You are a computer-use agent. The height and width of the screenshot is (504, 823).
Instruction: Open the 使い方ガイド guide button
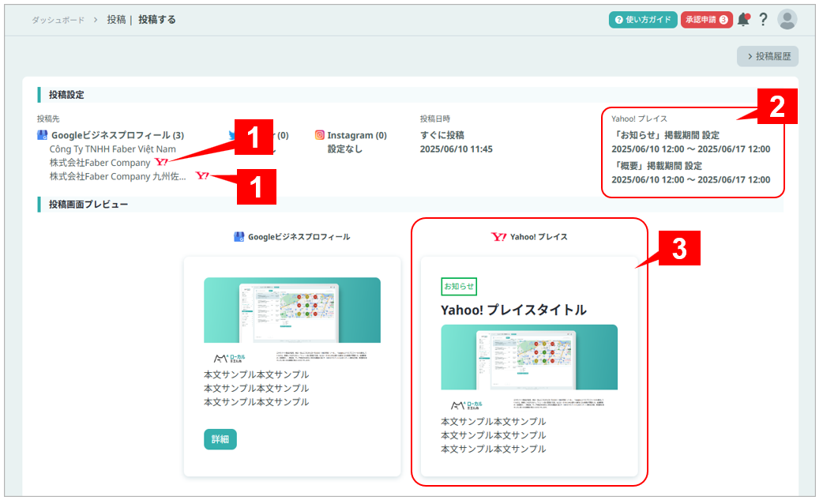click(643, 20)
